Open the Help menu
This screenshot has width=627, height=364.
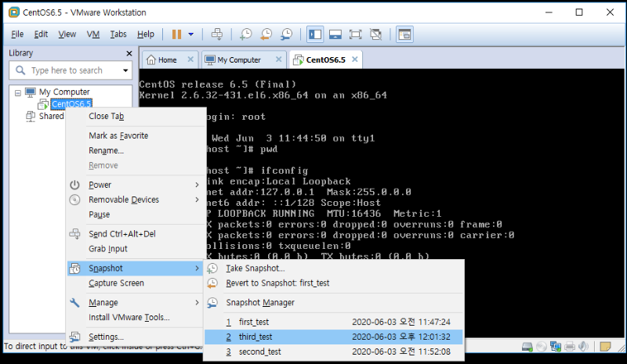146,34
